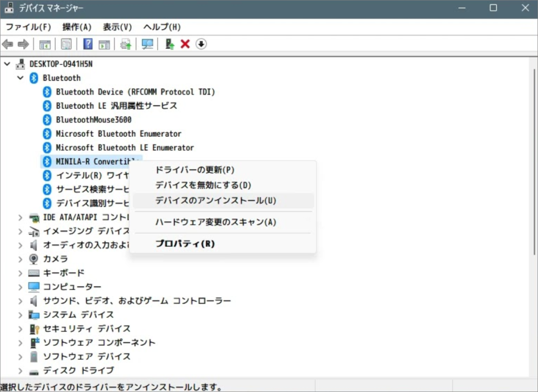Expand the キーボード category
This screenshot has width=538, height=392.
point(20,273)
